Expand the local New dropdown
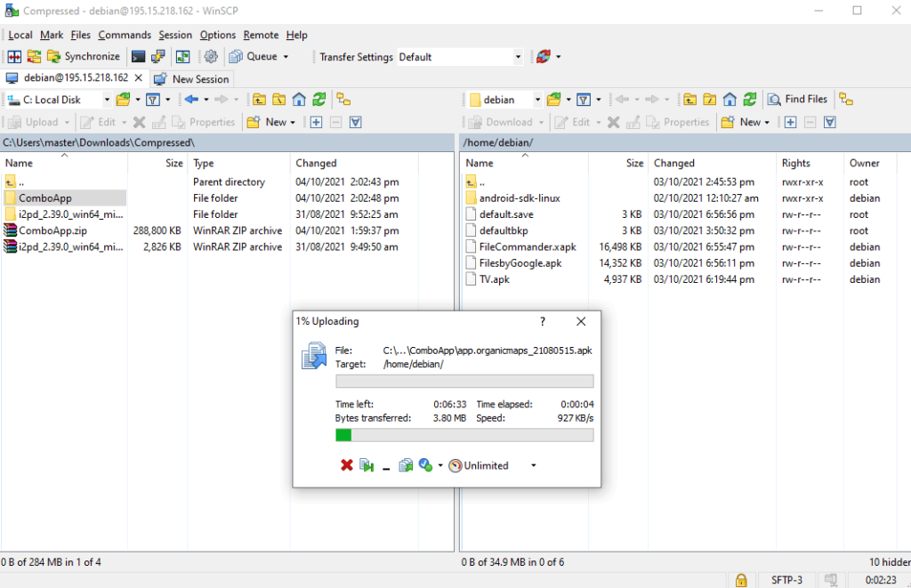This screenshot has height=588, width=911. 293,123
